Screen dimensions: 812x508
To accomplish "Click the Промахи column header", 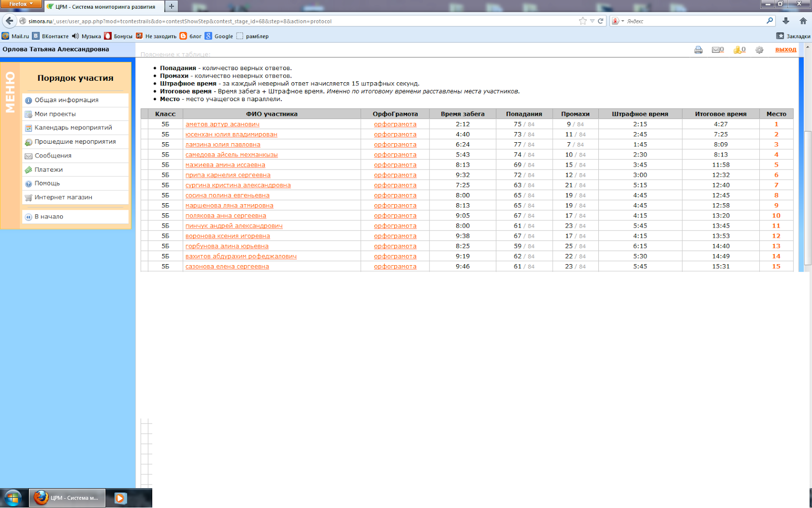I will click(575, 114).
